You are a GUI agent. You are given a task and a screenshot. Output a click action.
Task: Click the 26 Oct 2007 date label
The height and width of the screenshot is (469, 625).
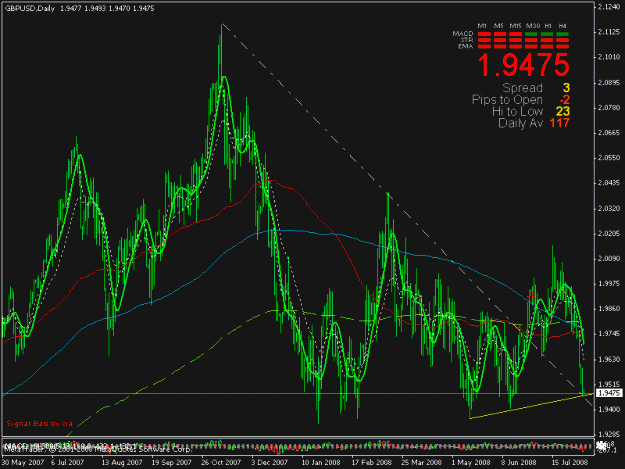tap(221, 462)
